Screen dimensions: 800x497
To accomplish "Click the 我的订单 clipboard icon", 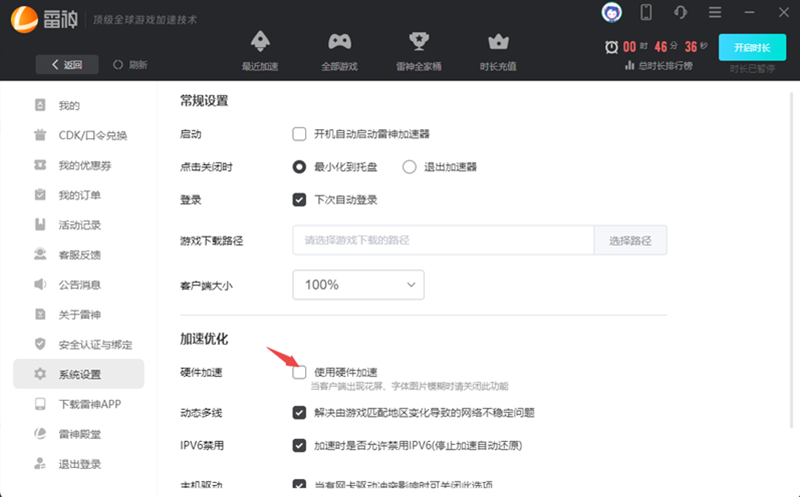I will tap(40, 194).
